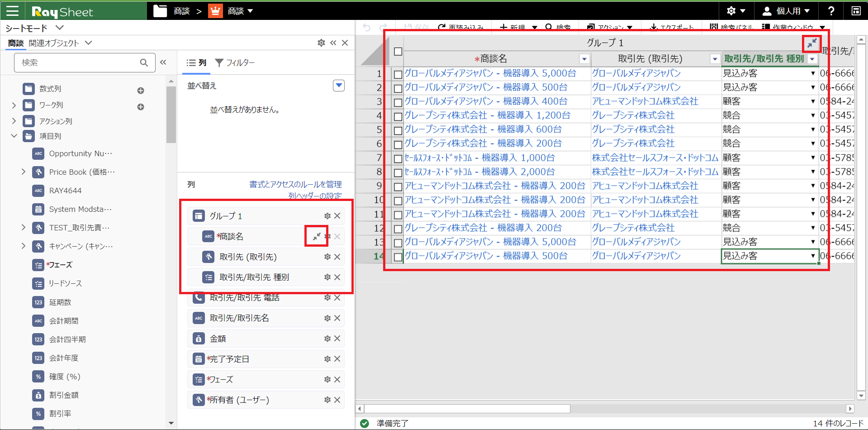Screen dimensions: 868x430
Task: Add a new 数式列 with the plus icon
Action: pyautogui.click(x=141, y=91)
